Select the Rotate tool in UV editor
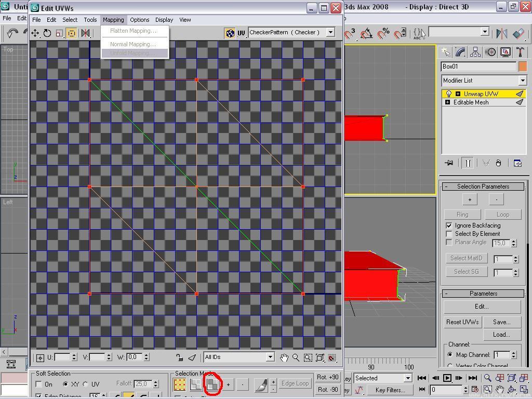Viewport: 532px width, 399px height. click(47, 33)
